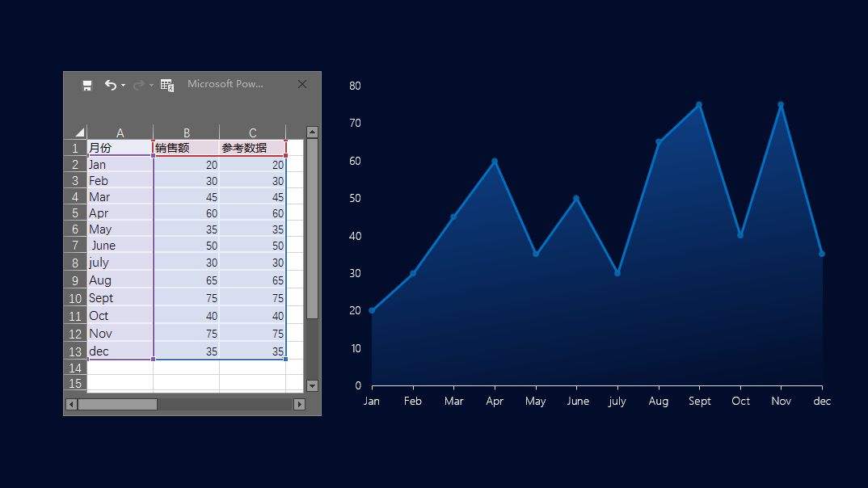Image resolution: width=868 pixels, height=488 pixels.
Task: Click column C value 65 for Aug
Action: [252, 280]
